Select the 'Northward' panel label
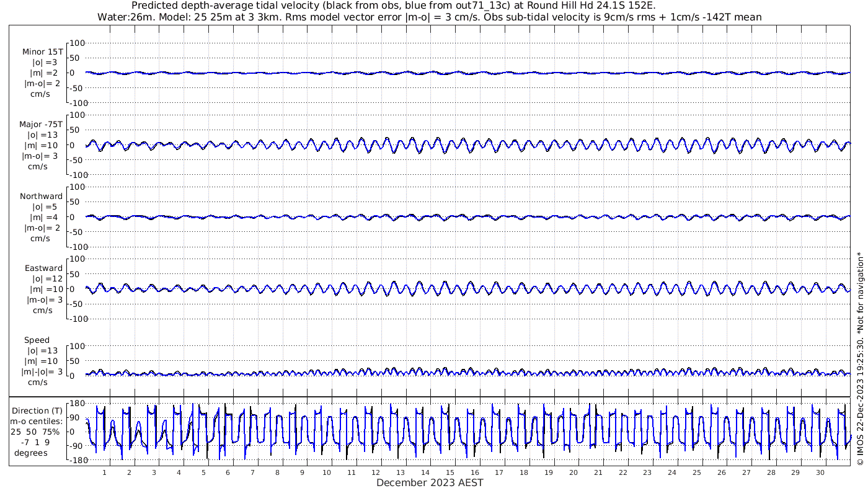The image size is (868, 496). [x=42, y=197]
